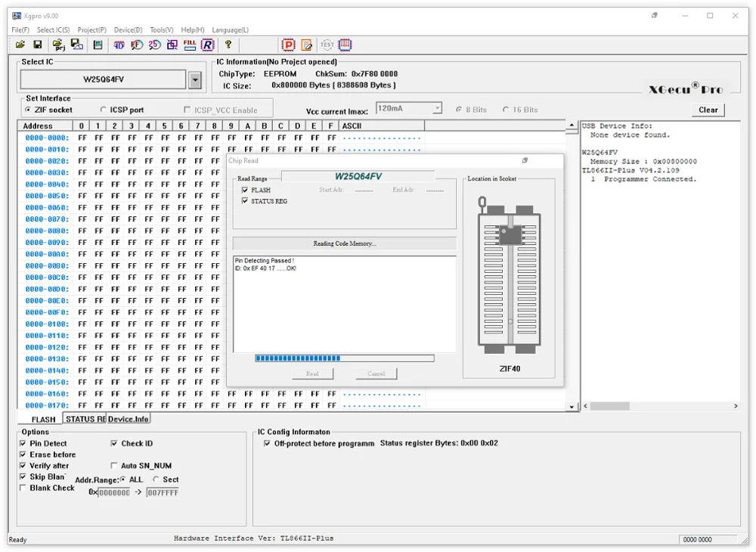The image size is (756, 552).
Task: Click the red P program chip icon
Action: (x=289, y=45)
